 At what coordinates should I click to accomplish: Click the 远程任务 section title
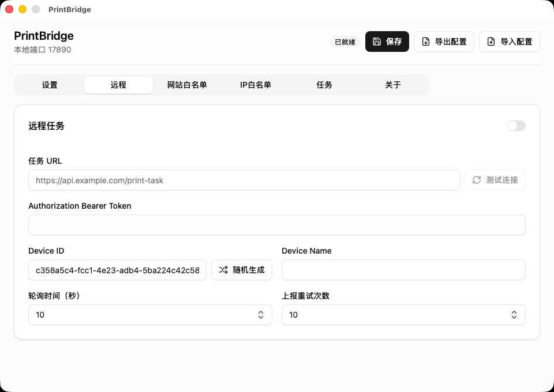[x=46, y=126]
